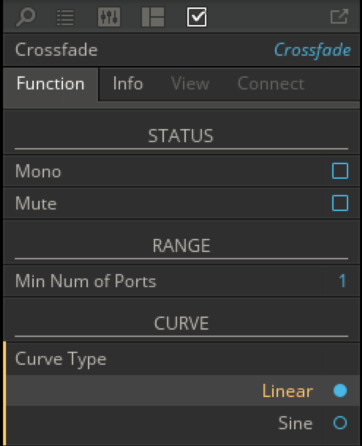Collapse the CURVE section header
Screen dimensions: 362x446
(x=181, y=323)
